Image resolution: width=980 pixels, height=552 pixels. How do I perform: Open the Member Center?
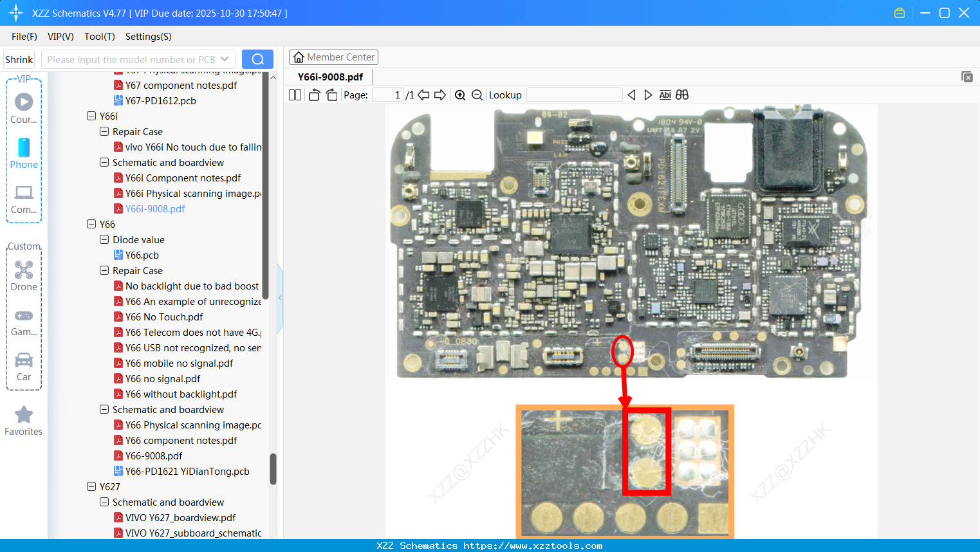tap(333, 57)
